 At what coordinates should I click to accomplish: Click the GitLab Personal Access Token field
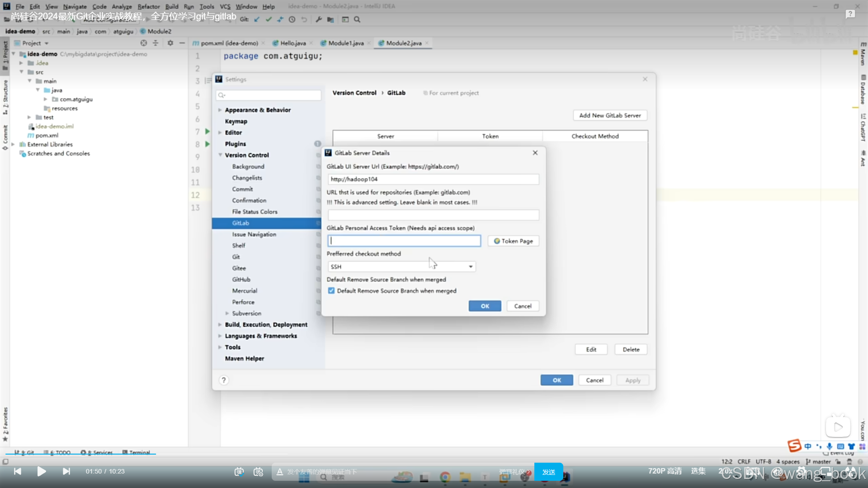click(x=404, y=241)
